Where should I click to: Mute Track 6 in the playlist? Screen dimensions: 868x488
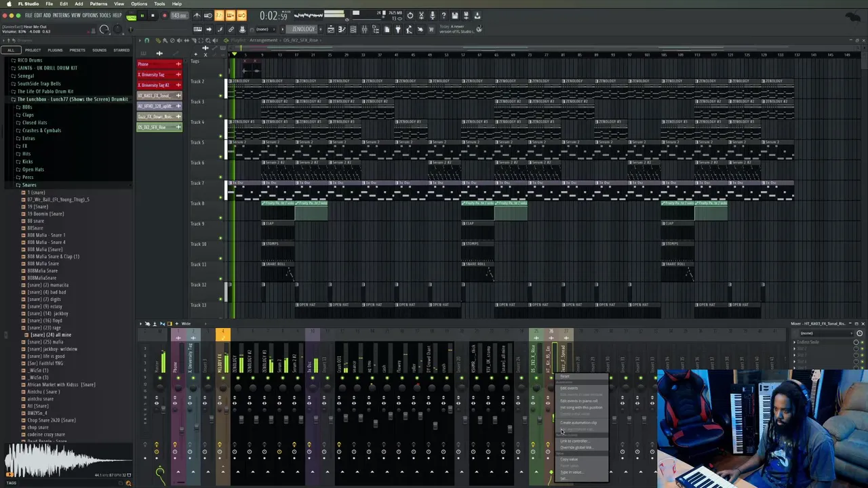[220, 177]
